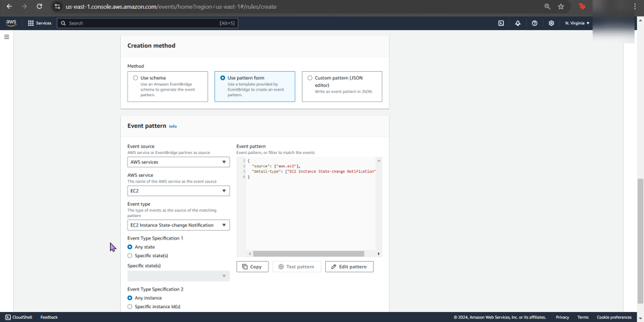
Task: Open the settings gear icon in AWS header
Action: [552, 23]
